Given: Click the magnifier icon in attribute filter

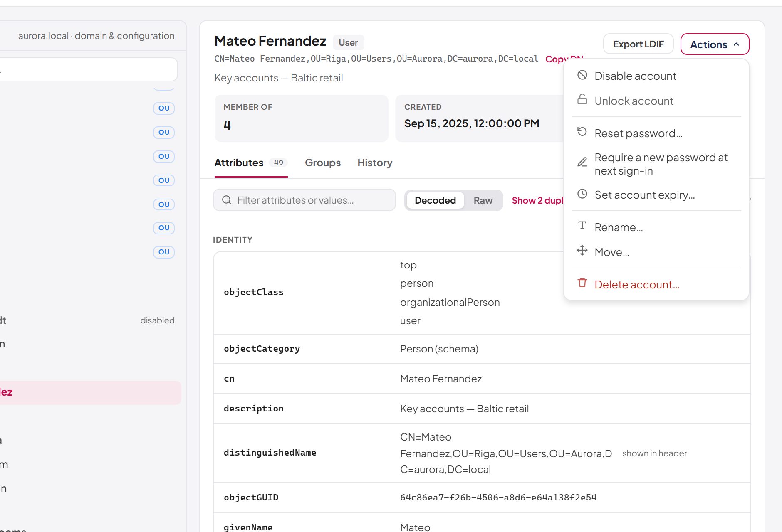Looking at the screenshot, I should (x=227, y=200).
